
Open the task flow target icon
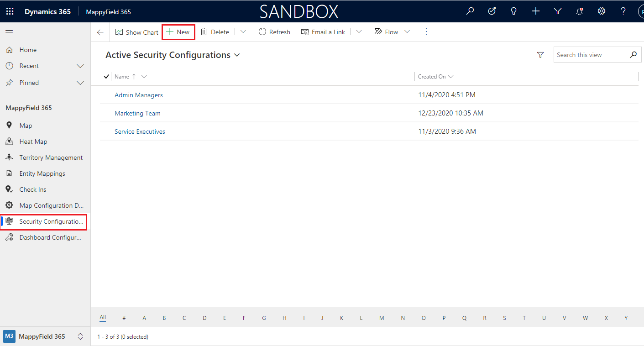pos(492,11)
